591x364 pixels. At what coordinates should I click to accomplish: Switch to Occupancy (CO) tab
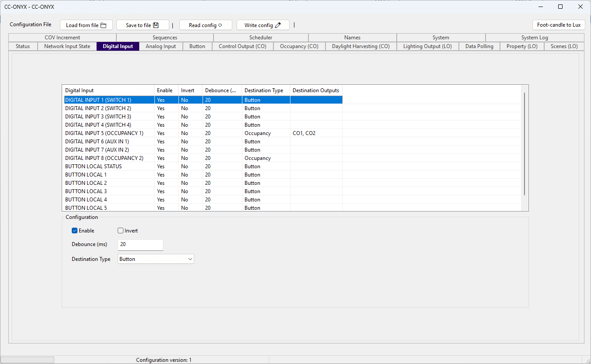pyautogui.click(x=299, y=46)
